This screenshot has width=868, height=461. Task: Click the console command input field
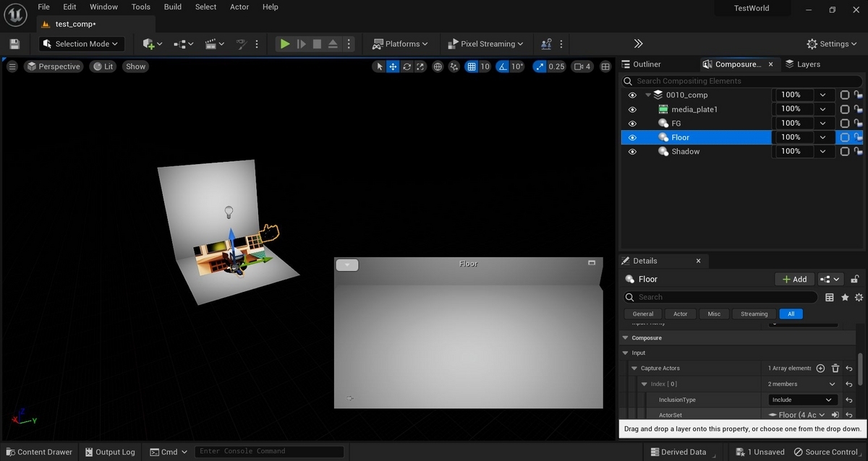268,452
